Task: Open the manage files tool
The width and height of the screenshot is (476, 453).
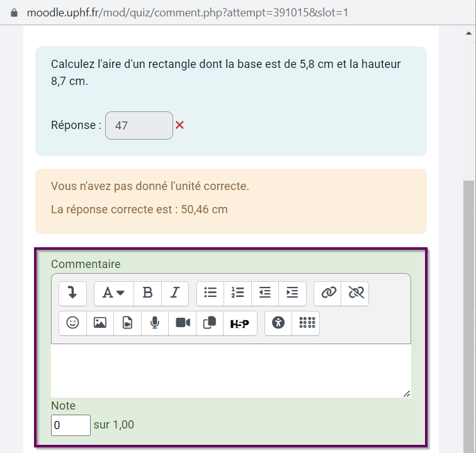Action: [x=210, y=323]
